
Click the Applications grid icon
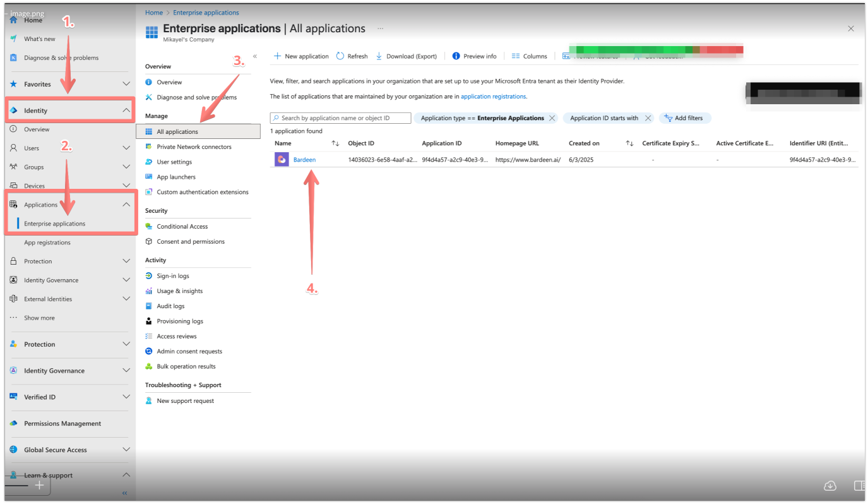click(x=13, y=205)
